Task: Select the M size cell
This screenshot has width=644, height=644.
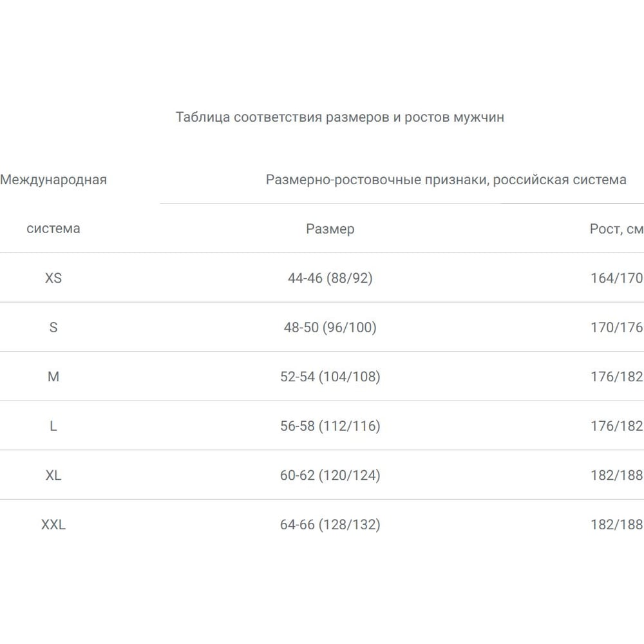Action: [53, 377]
